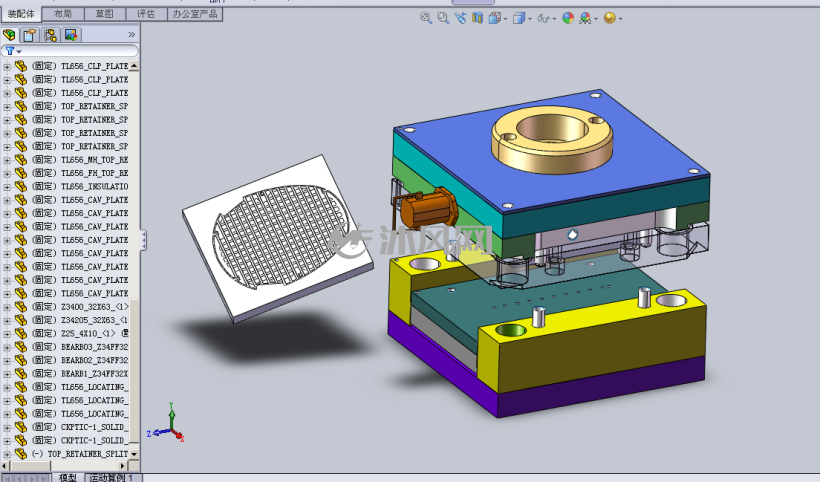Select the TL656_FH_TOP_RE component name

click(94, 173)
